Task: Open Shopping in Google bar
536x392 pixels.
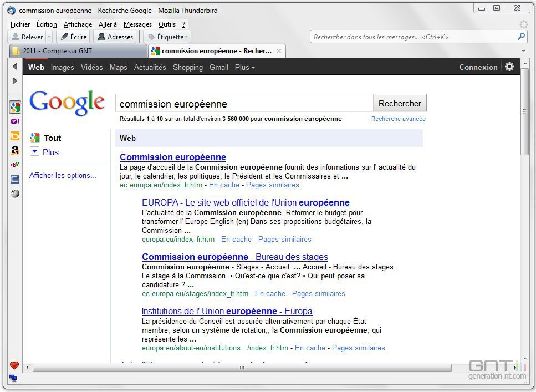Action: (x=188, y=68)
